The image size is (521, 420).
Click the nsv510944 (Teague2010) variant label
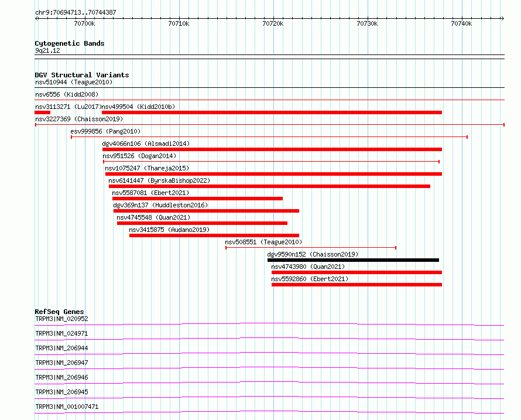pyautogui.click(x=74, y=82)
